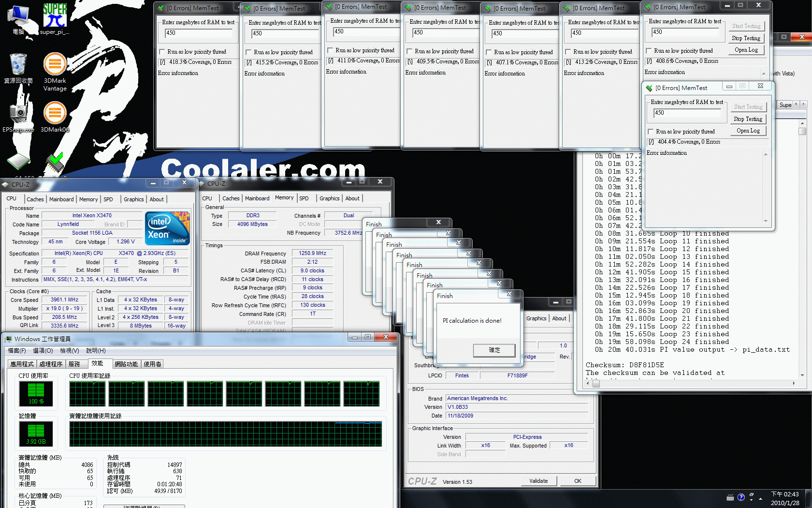The width and height of the screenshot is (812, 508).
Task: Enable low priority thread in the 411.0% MemTest window
Action: 331,50
